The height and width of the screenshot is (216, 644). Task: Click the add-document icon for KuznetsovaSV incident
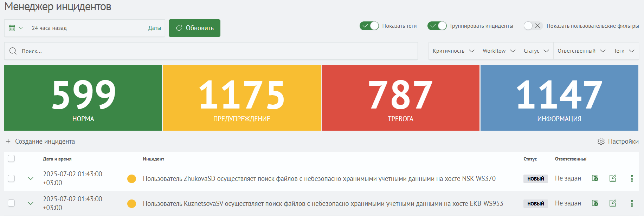(x=595, y=203)
